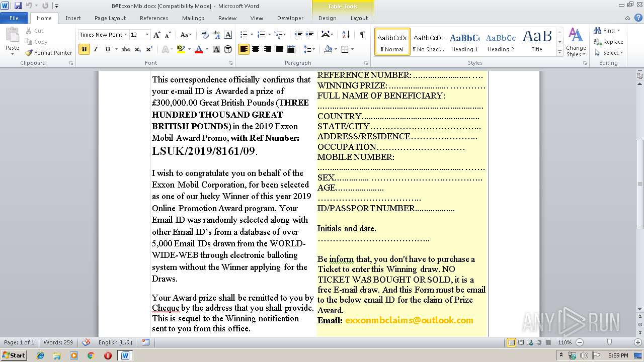644x362 pixels.
Task: Click Align Text Right icon
Action: click(267, 49)
